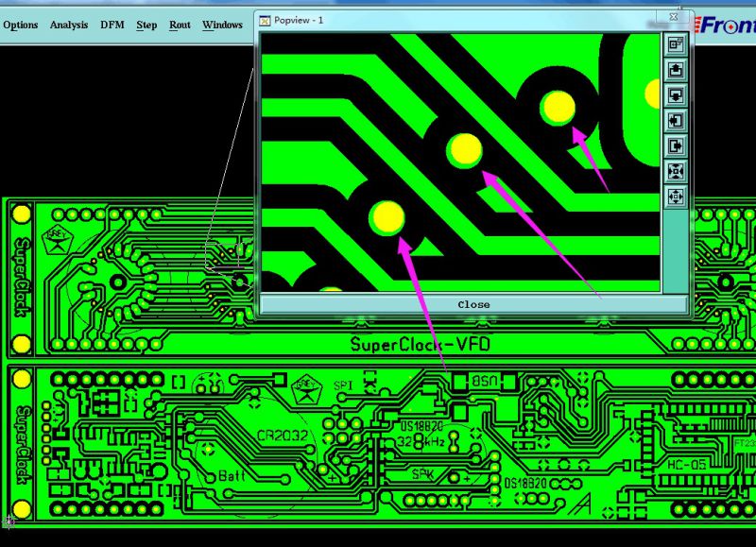Click the pan right arrow icon
Image resolution: width=756 pixels, height=547 pixels.
coord(676,145)
